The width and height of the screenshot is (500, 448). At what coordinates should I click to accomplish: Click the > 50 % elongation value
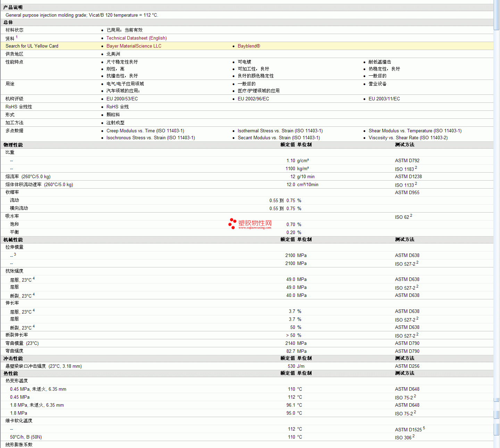(294, 335)
